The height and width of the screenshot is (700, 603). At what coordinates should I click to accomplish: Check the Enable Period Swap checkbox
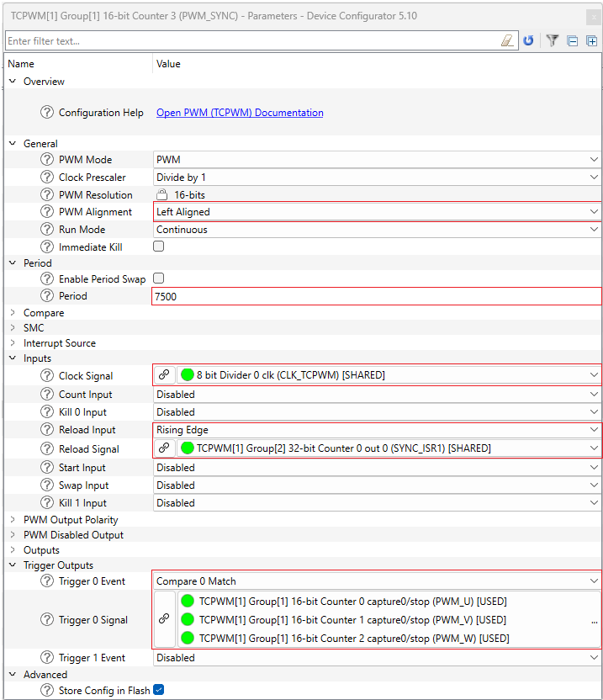pyautogui.click(x=159, y=278)
